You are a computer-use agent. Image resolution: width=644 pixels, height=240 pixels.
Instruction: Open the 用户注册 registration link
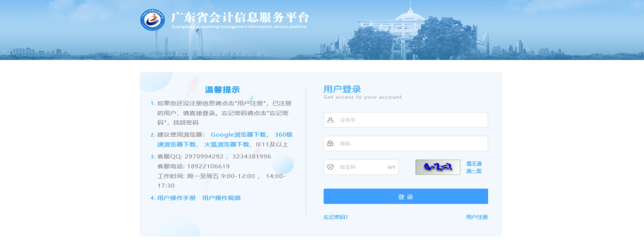[x=476, y=217]
